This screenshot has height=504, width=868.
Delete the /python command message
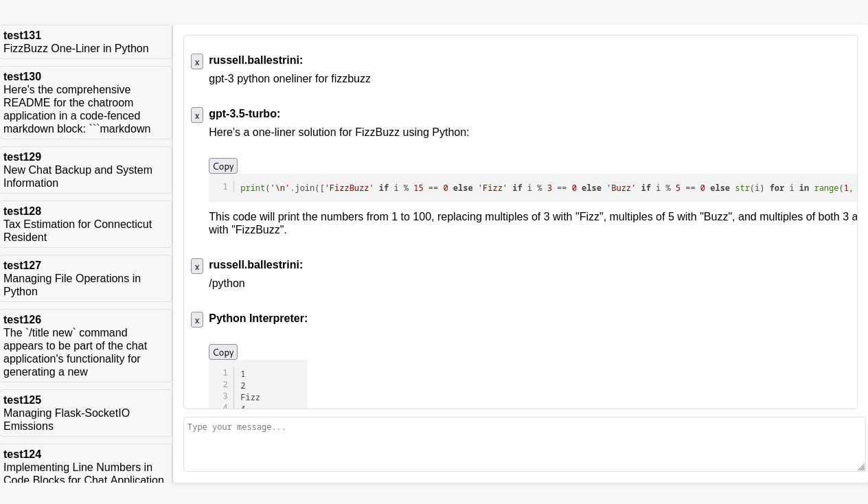click(x=197, y=266)
